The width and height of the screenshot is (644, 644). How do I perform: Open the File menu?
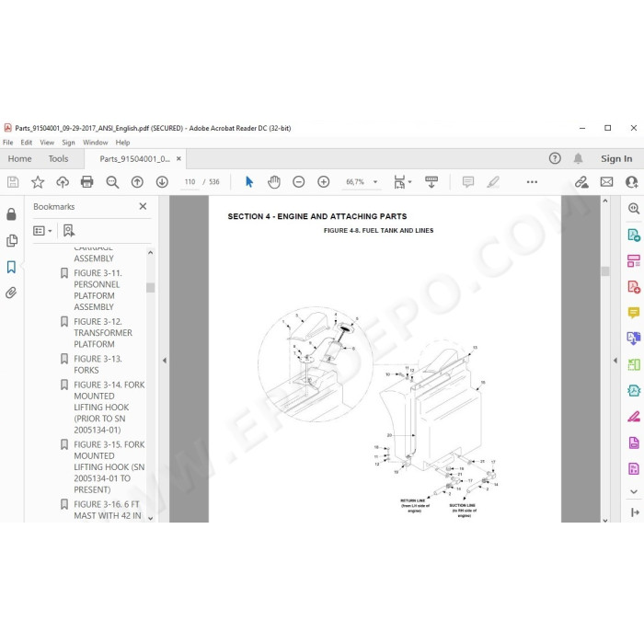click(x=7, y=143)
